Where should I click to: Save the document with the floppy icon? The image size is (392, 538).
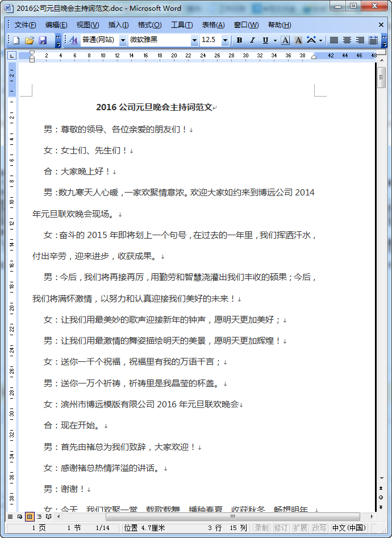(43, 40)
